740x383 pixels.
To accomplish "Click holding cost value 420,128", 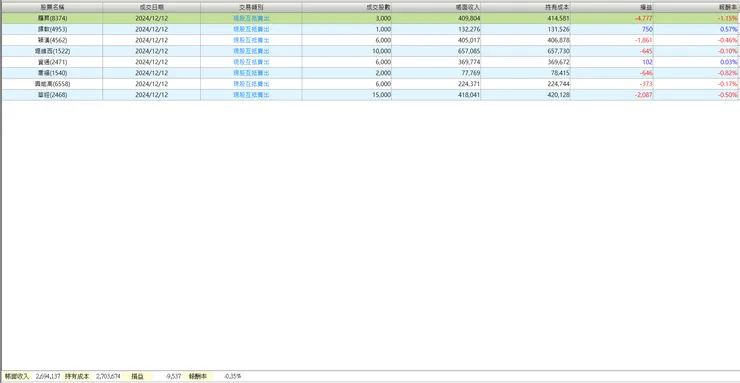I will point(559,95).
